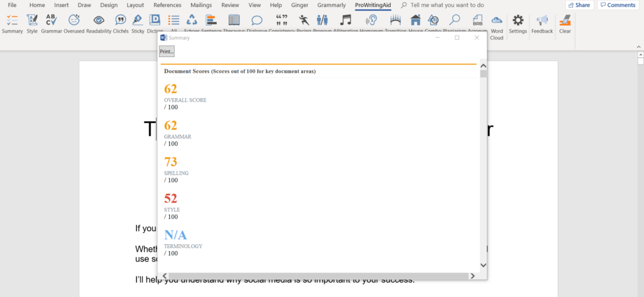Switch to the Insert tab

click(x=61, y=5)
